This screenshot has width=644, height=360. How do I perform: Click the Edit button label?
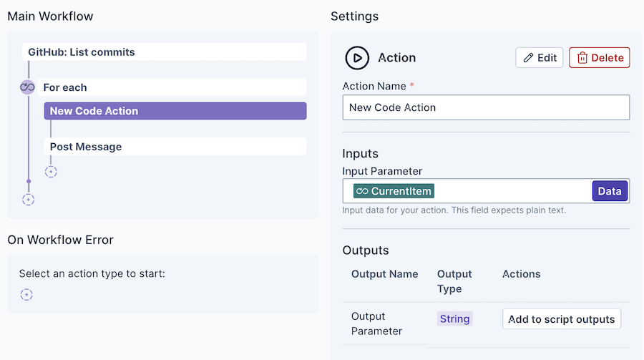click(547, 58)
